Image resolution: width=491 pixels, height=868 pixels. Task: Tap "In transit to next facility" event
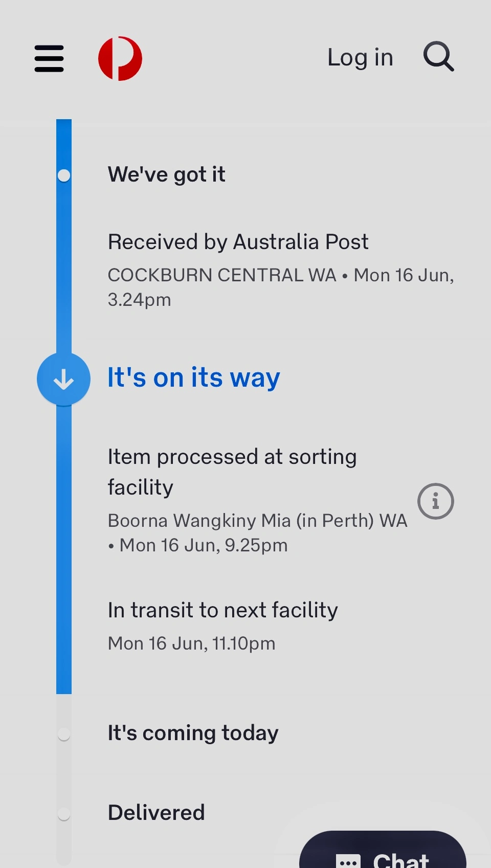pos(222,610)
